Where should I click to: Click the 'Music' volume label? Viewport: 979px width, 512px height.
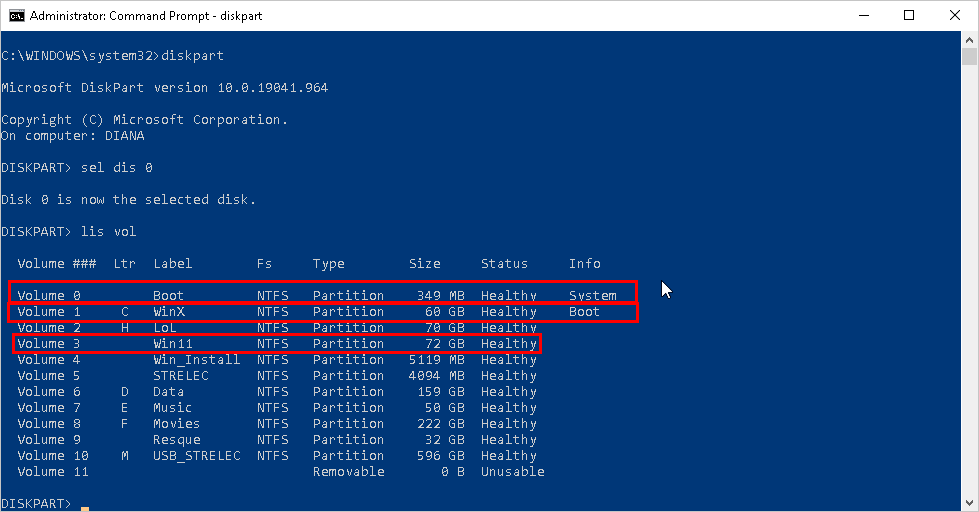point(173,408)
